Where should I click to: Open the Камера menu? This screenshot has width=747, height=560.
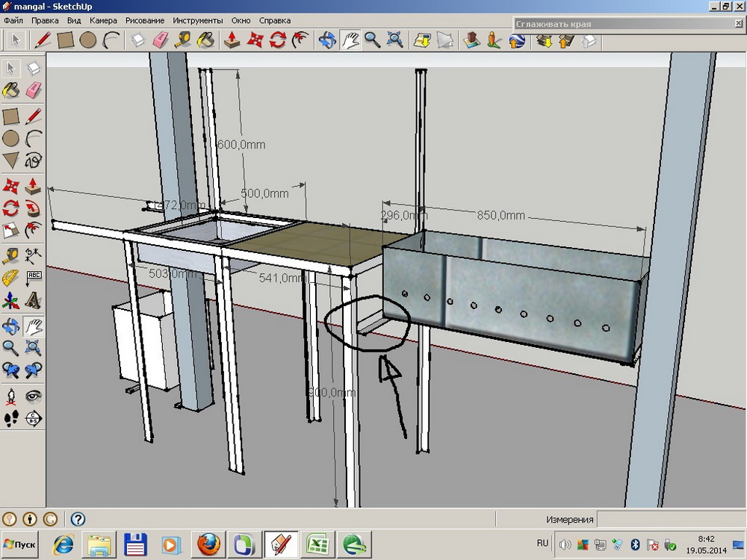[x=103, y=20]
